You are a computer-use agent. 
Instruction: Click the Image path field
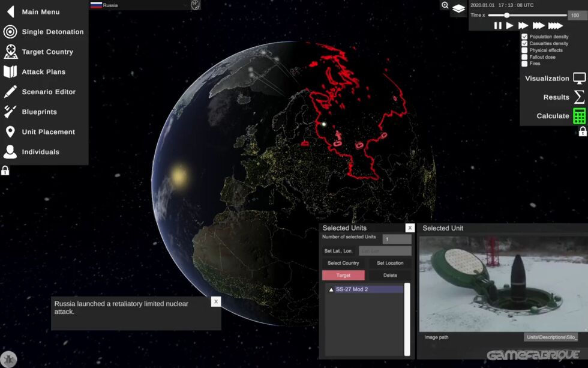(x=551, y=337)
